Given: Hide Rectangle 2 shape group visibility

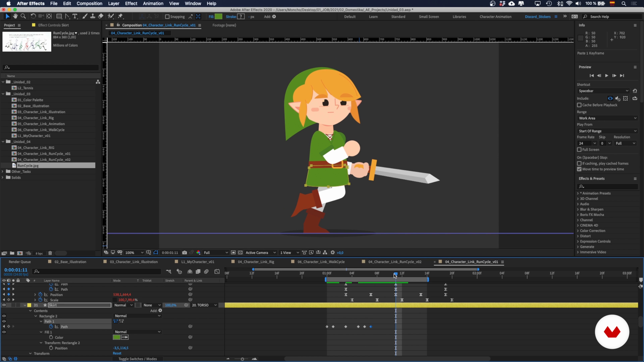Looking at the screenshot, I should [x=4, y=316].
